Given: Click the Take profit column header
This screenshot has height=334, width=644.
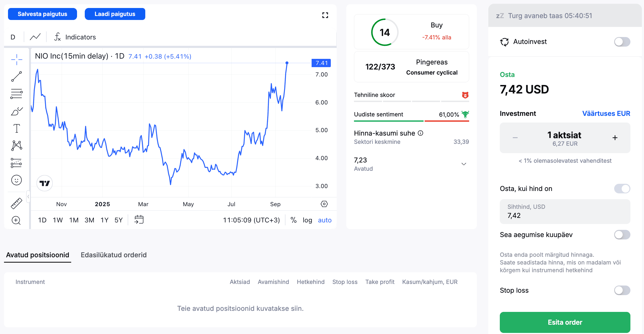Looking at the screenshot, I should coord(380,282).
